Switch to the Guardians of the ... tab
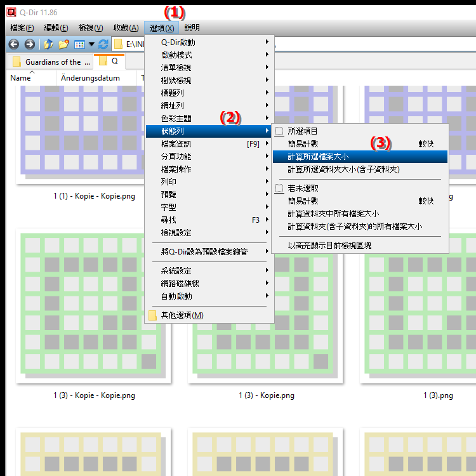Viewport: 476px width, 476px height. 51,62
